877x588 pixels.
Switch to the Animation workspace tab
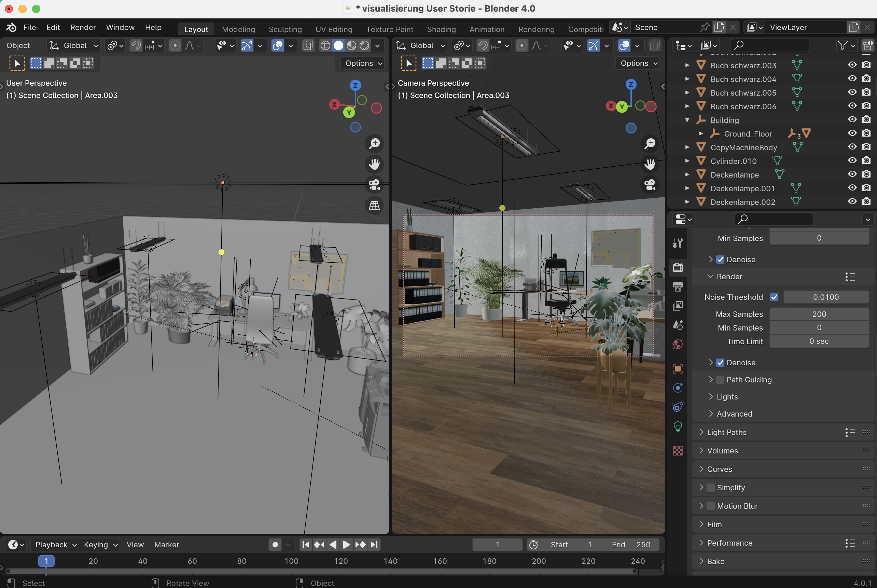487,29
